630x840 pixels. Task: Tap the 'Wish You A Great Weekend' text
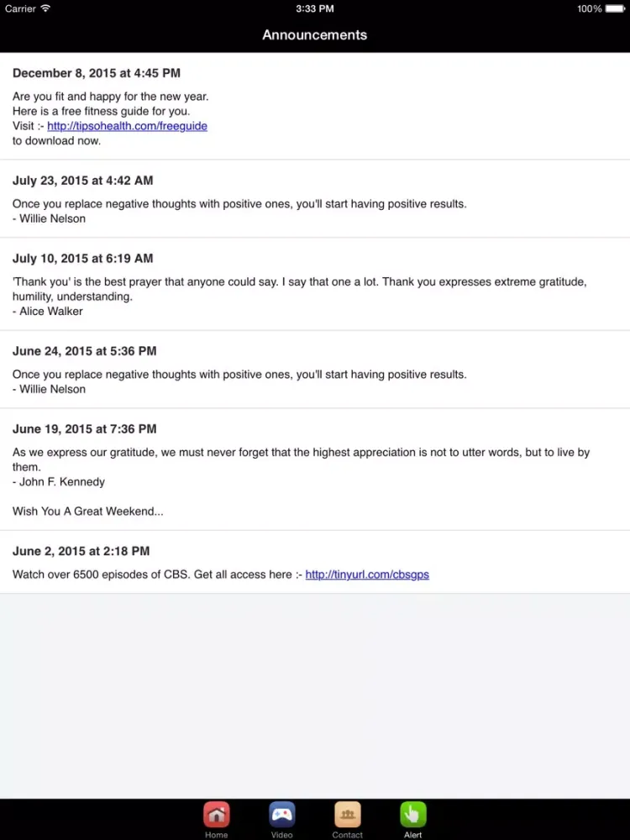[x=88, y=511]
